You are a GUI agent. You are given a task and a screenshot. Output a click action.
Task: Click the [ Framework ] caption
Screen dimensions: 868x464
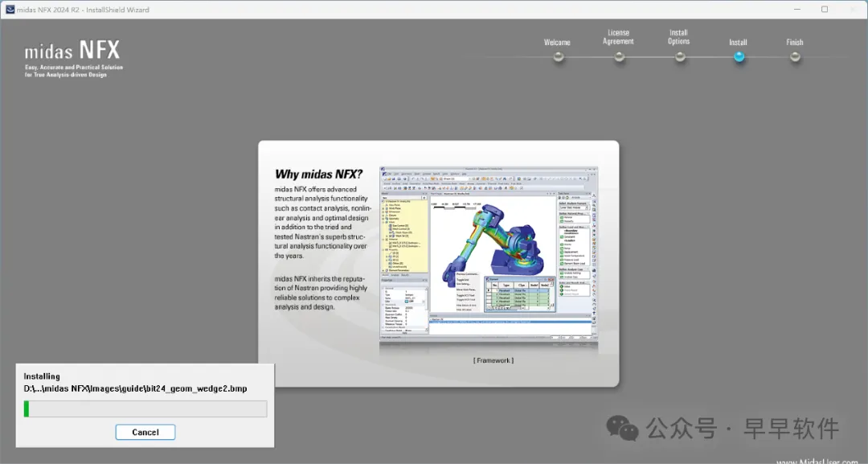493,360
